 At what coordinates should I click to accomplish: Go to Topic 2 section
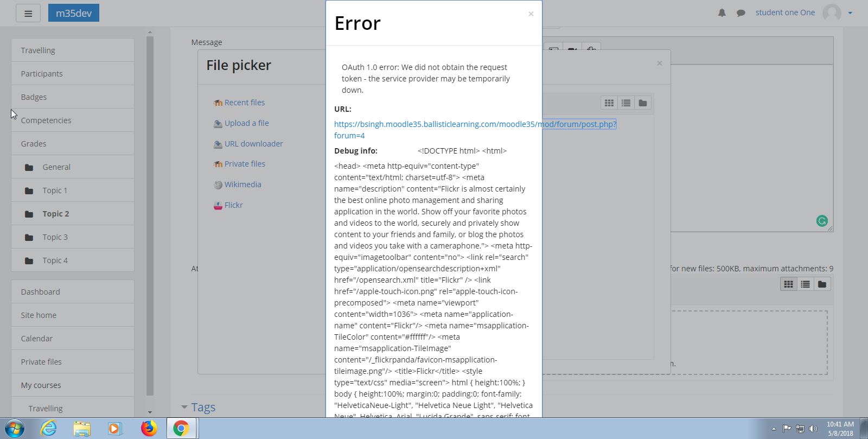(73, 214)
